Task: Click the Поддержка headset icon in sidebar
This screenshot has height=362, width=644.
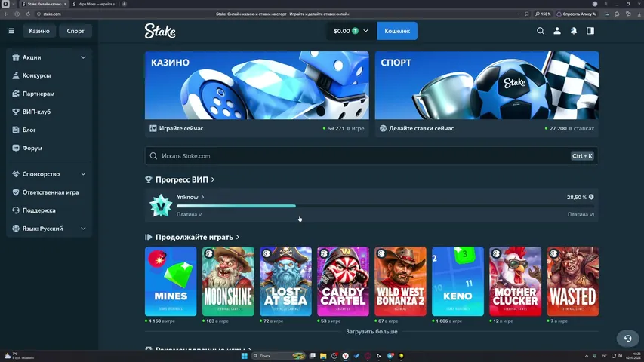Action: click(x=16, y=210)
